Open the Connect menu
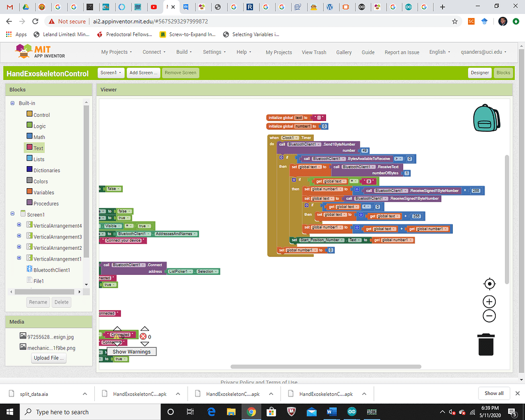This screenshot has height=420, width=525. 153,52
